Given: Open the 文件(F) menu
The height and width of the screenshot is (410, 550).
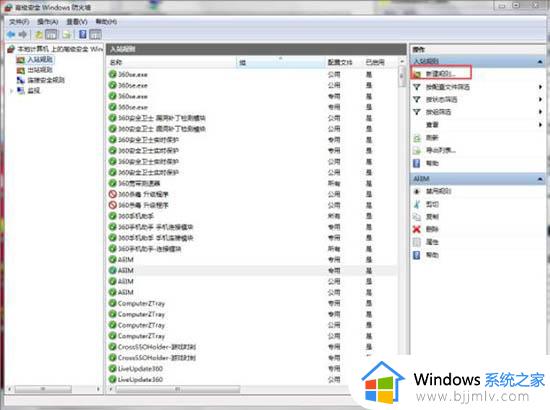Looking at the screenshot, I should (x=19, y=22).
